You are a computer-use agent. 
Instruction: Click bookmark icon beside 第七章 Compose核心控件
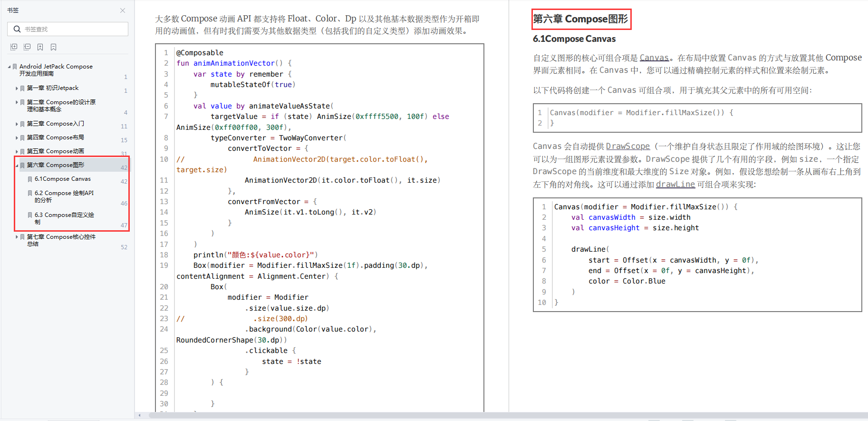pos(22,237)
